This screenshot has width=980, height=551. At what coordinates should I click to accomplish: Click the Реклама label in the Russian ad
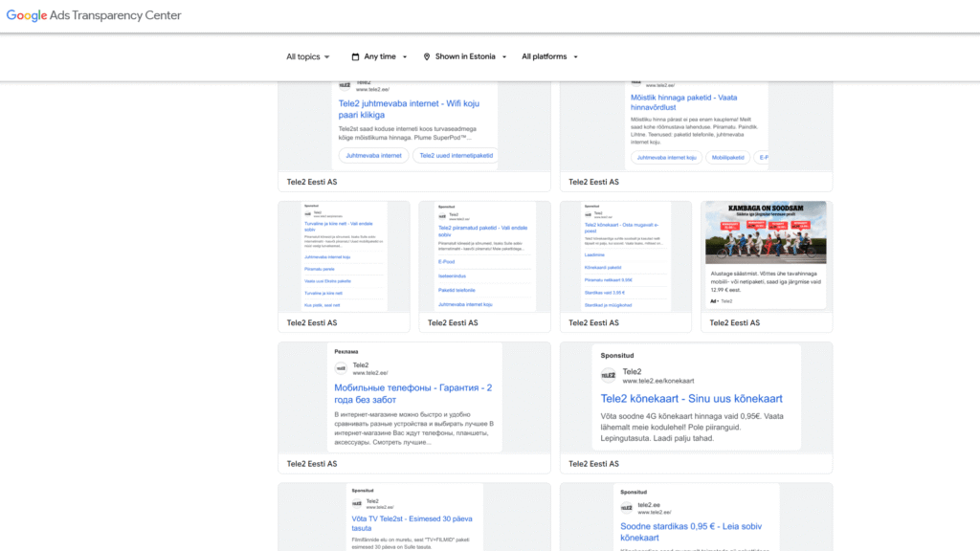point(346,352)
